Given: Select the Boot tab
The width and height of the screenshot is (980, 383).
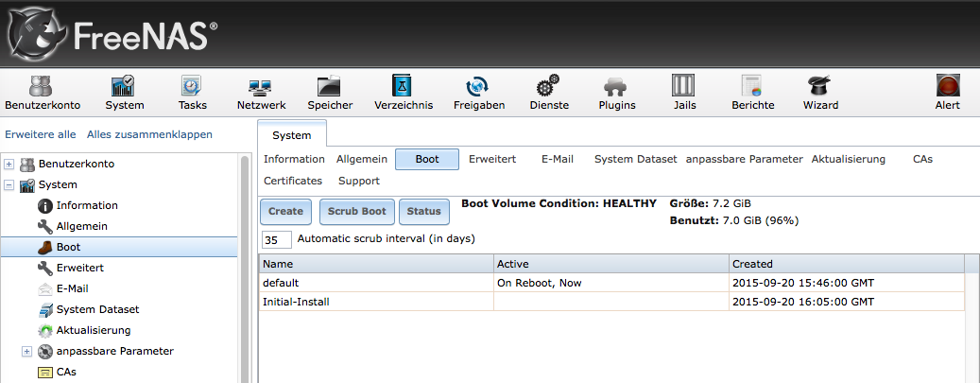Looking at the screenshot, I should (427, 159).
